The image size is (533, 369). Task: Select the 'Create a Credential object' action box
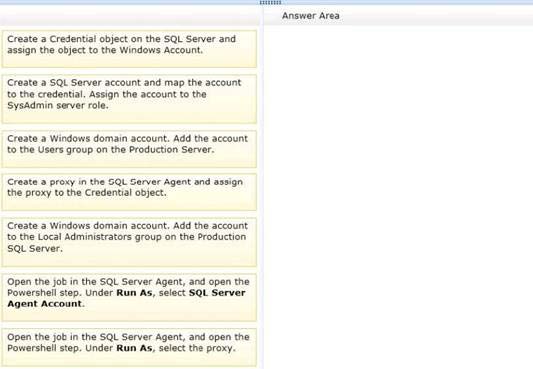coord(129,49)
